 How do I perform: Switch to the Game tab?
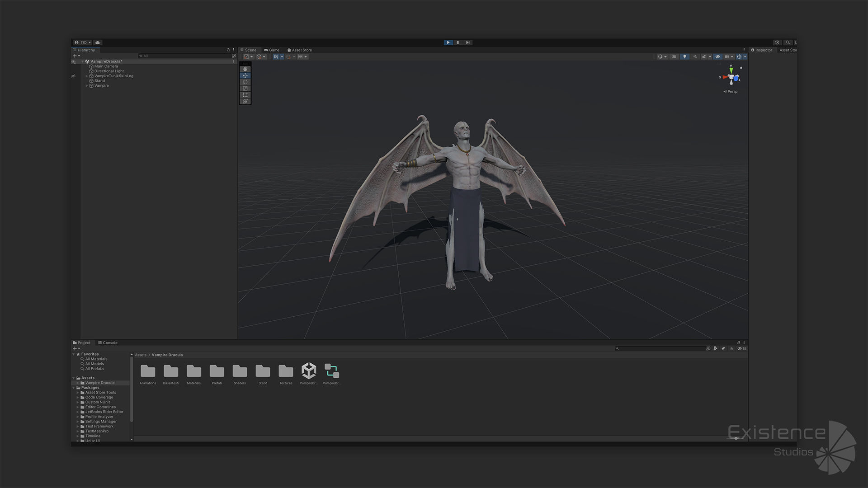coord(272,50)
